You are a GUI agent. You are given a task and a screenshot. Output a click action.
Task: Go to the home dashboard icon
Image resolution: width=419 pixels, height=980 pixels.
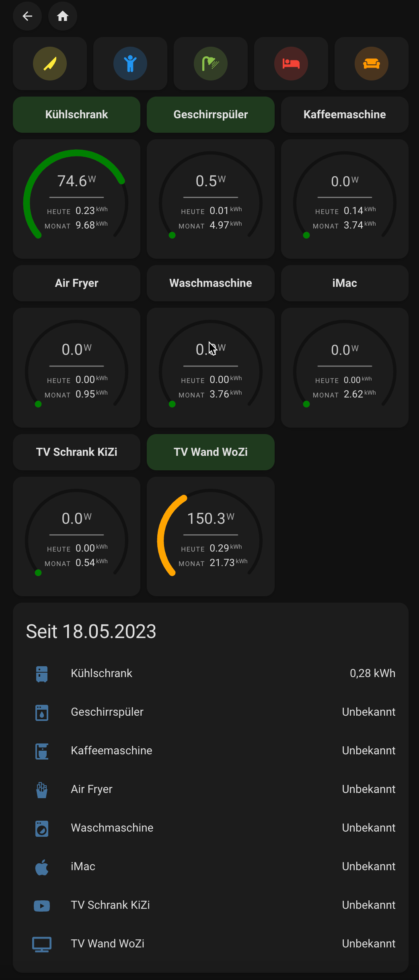(63, 16)
